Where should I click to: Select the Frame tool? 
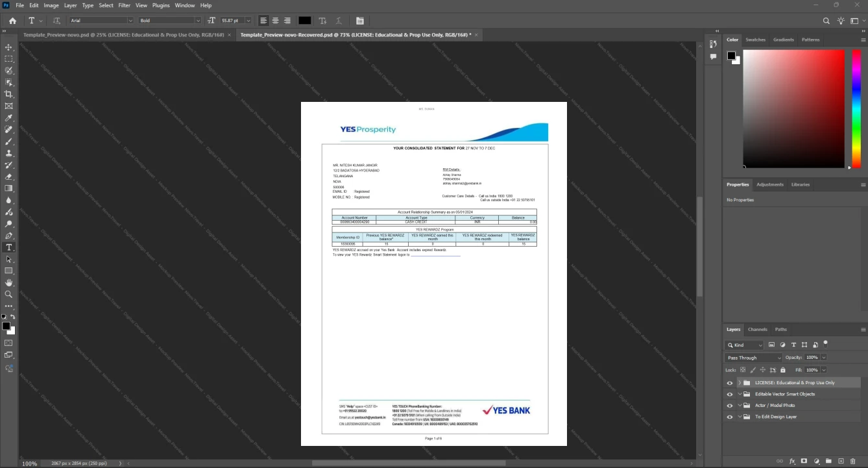click(9, 106)
